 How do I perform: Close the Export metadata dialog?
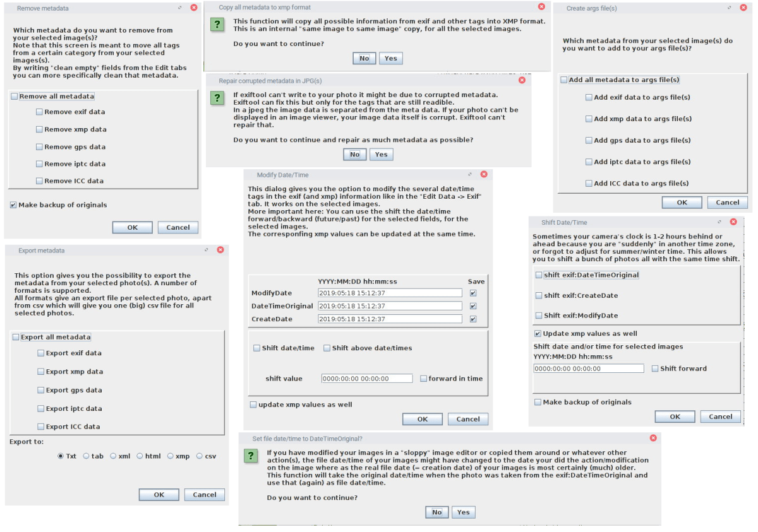220,250
